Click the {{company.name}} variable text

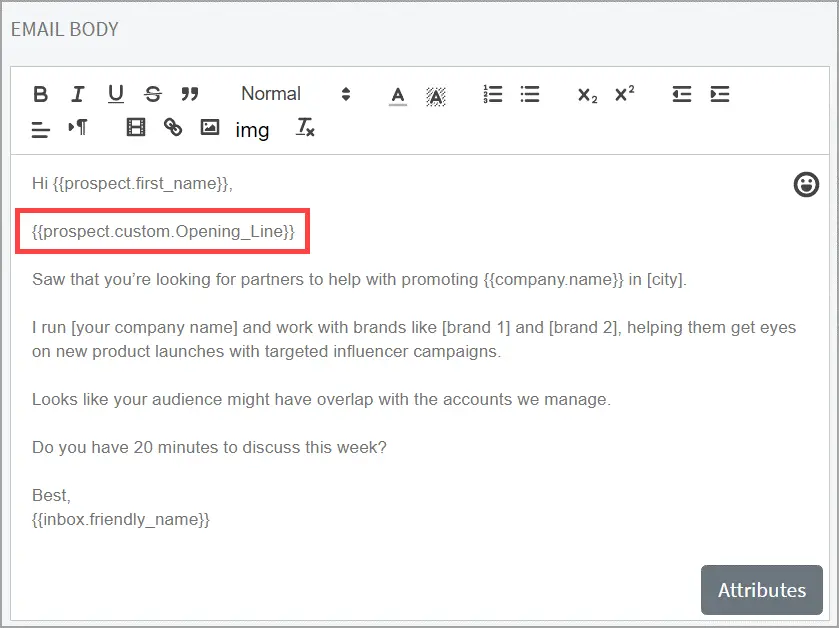[x=553, y=279]
